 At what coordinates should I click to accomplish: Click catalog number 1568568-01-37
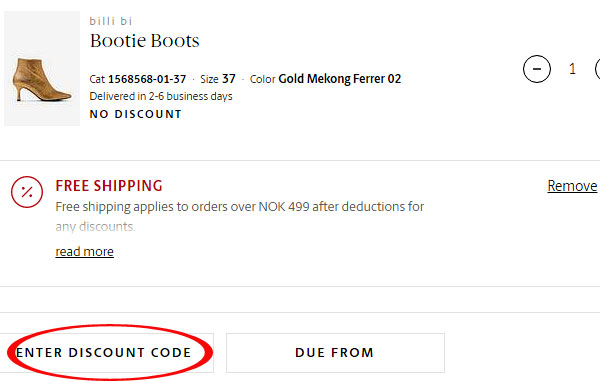(x=147, y=79)
